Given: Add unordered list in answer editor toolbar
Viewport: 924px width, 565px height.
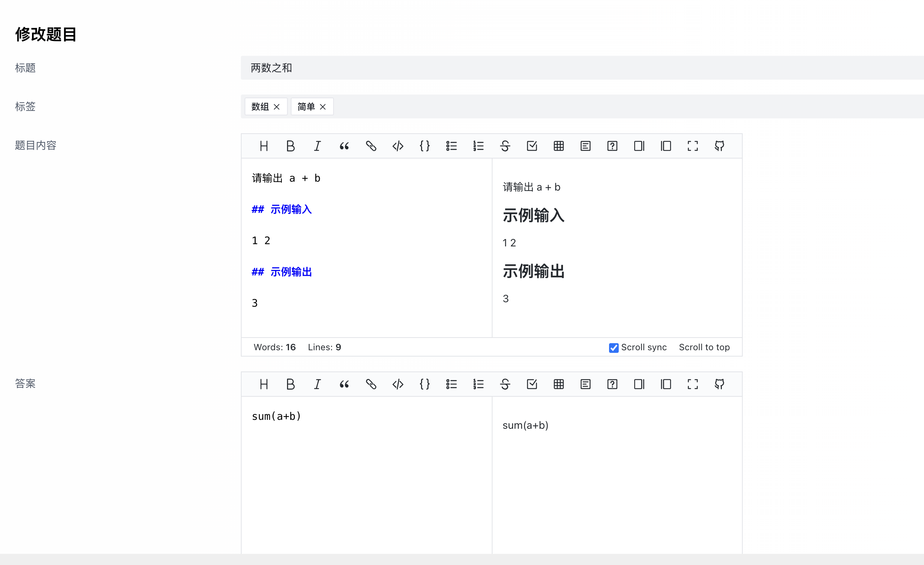Looking at the screenshot, I should (x=451, y=384).
